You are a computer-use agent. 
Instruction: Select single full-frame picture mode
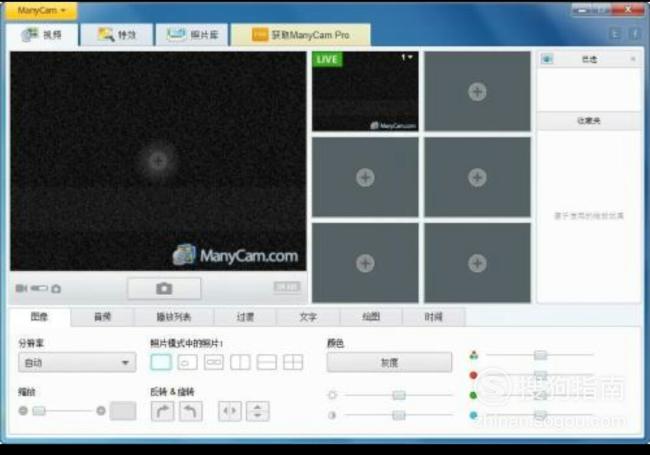161,362
